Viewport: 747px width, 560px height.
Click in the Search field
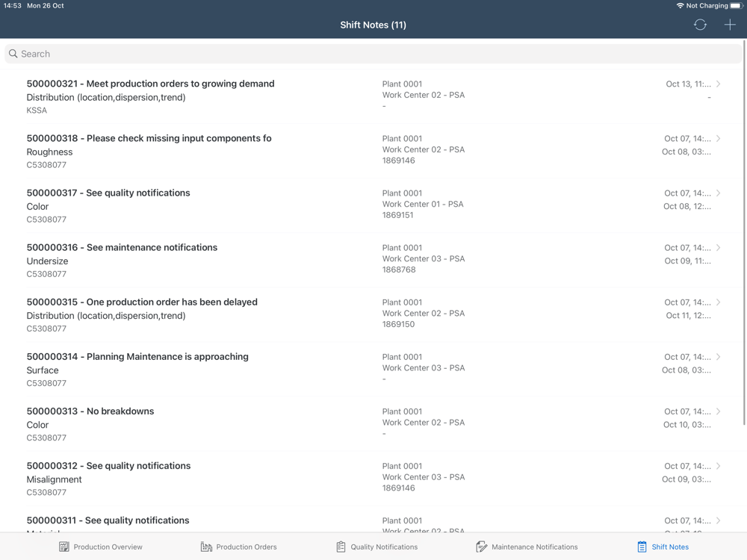[373, 54]
